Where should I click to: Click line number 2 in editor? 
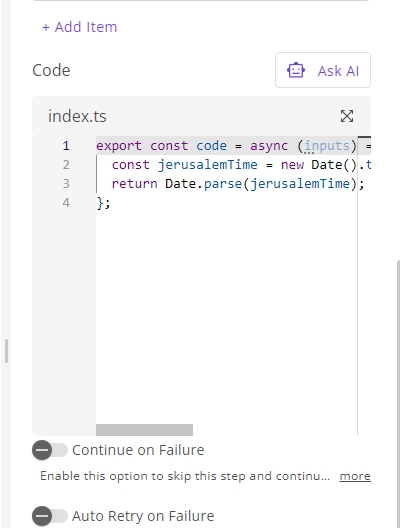pos(66,165)
